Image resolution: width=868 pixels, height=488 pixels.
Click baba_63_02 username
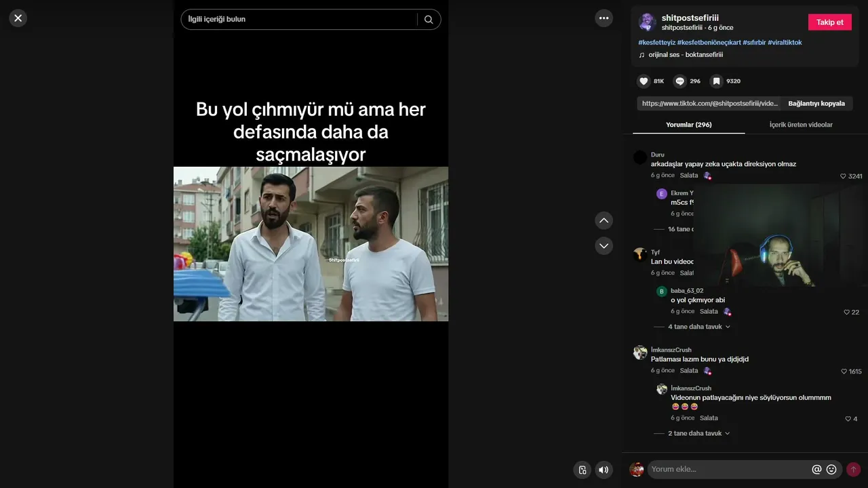pyautogui.click(x=687, y=291)
